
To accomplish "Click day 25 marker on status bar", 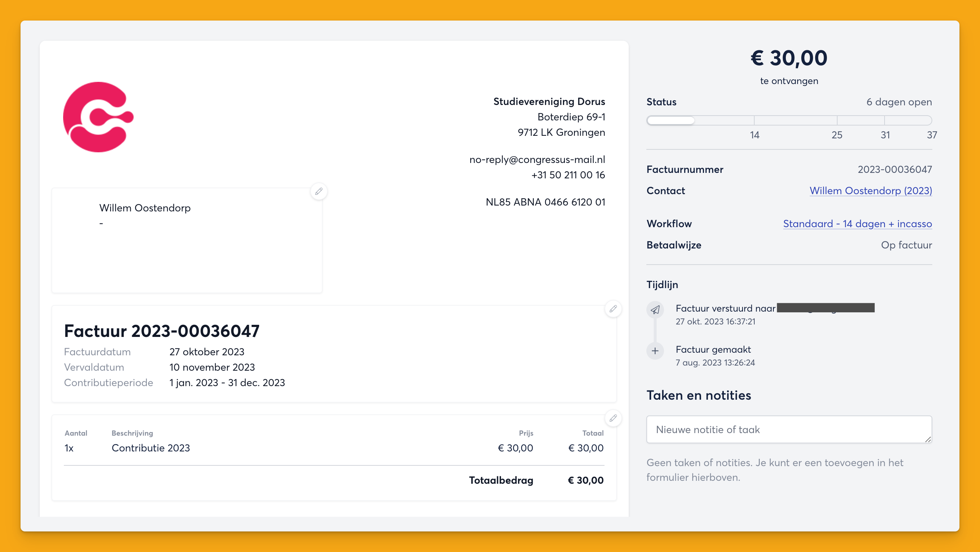I will click(836, 135).
